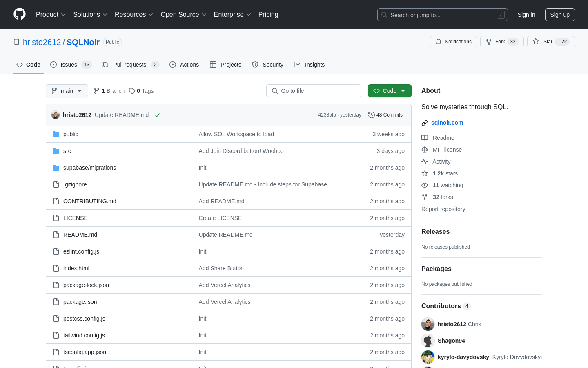This screenshot has width=588, height=368.
Task: Click the public folder icon
Action: tap(56, 134)
